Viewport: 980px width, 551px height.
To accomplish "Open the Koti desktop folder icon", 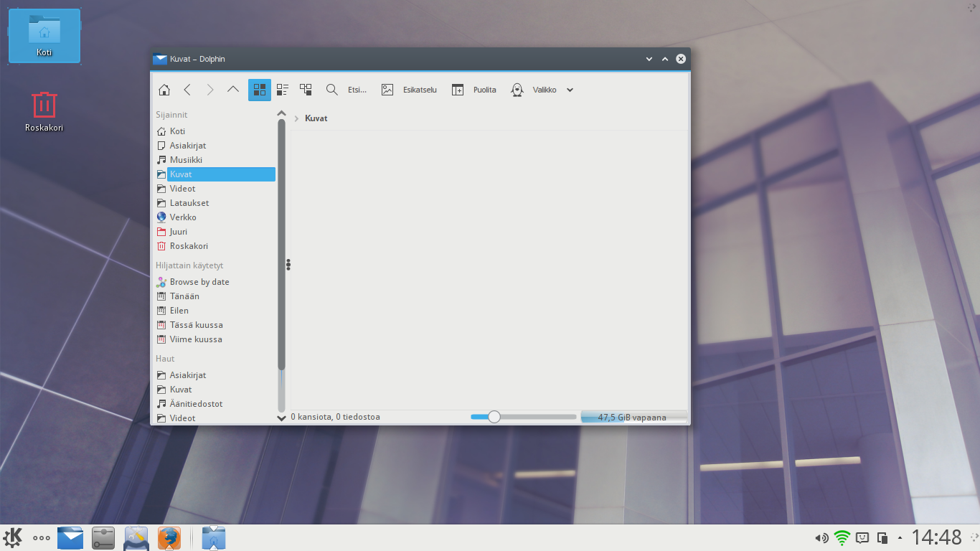I will click(x=44, y=36).
